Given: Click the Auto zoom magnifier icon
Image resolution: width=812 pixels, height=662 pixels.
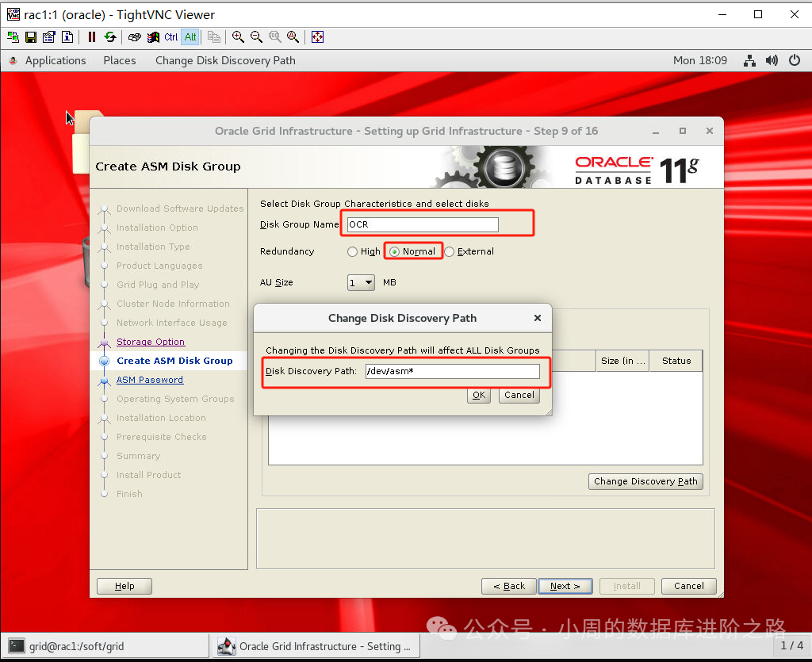Looking at the screenshot, I should 293,36.
